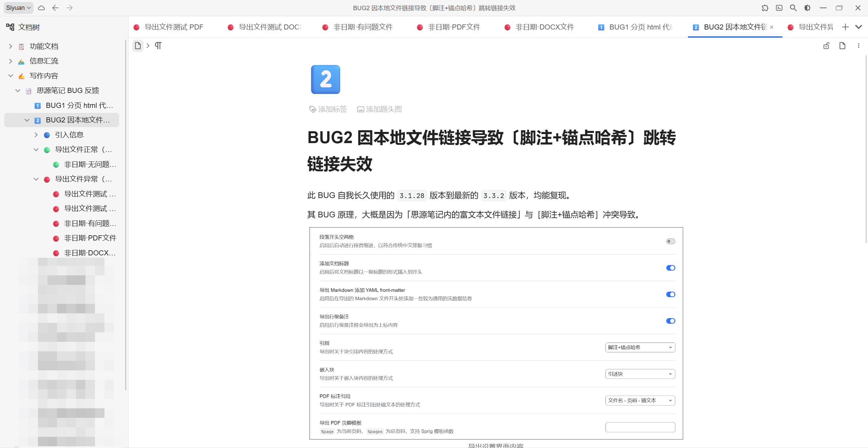
Task: Navigate back using the left arrow icon
Action: [55, 8]
